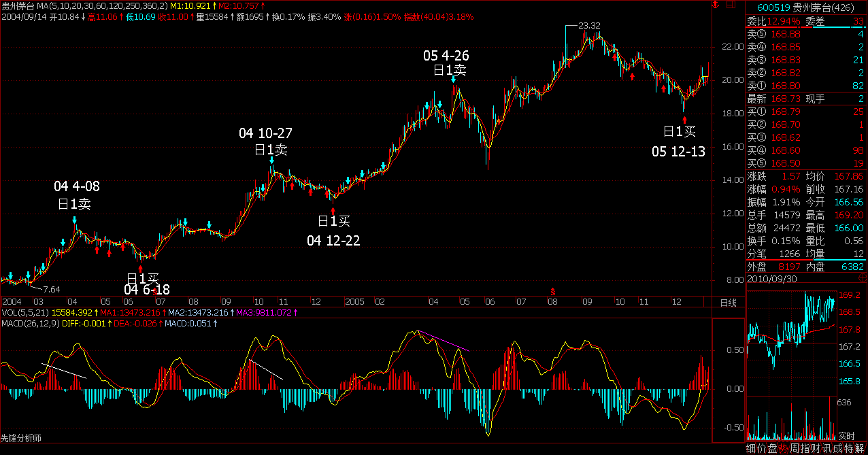Click the red S marker on the timeline

(x=552, y=291)
